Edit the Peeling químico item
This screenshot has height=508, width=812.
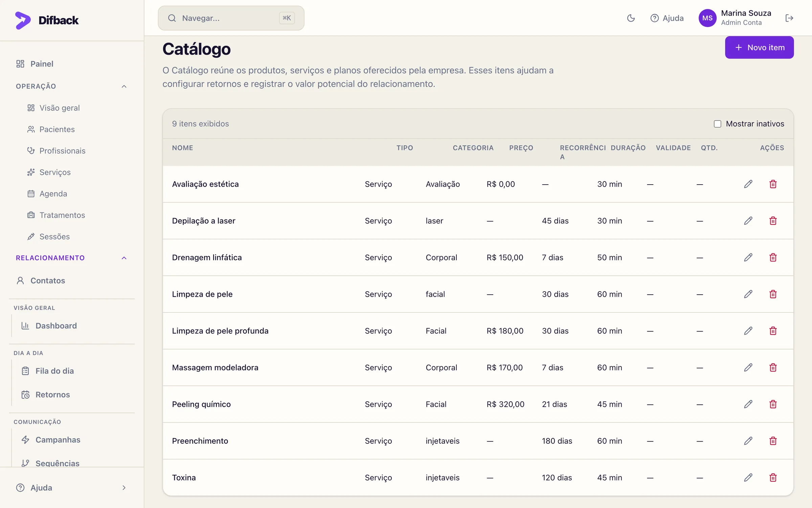click(x=748, y=404)
